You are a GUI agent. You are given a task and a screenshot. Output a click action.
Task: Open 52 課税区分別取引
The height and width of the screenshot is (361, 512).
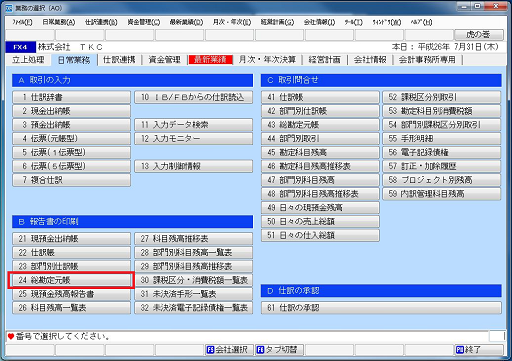(x=442, y=97)
